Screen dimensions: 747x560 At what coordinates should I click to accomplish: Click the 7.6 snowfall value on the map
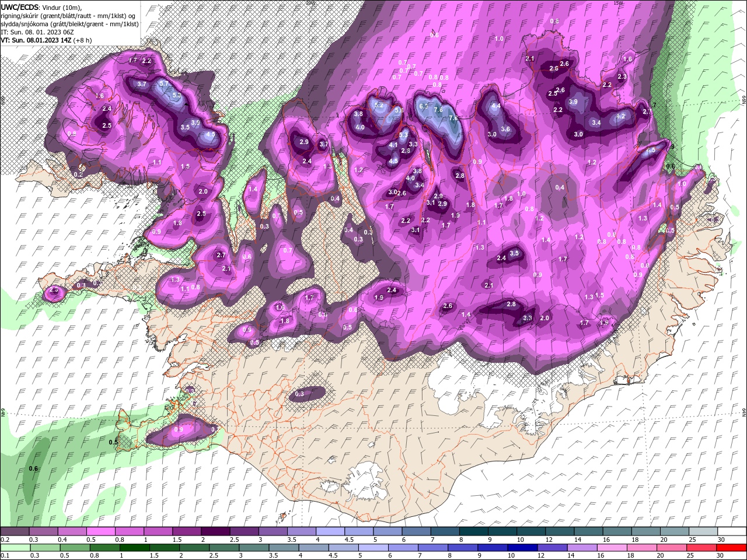tap(438, 110)
